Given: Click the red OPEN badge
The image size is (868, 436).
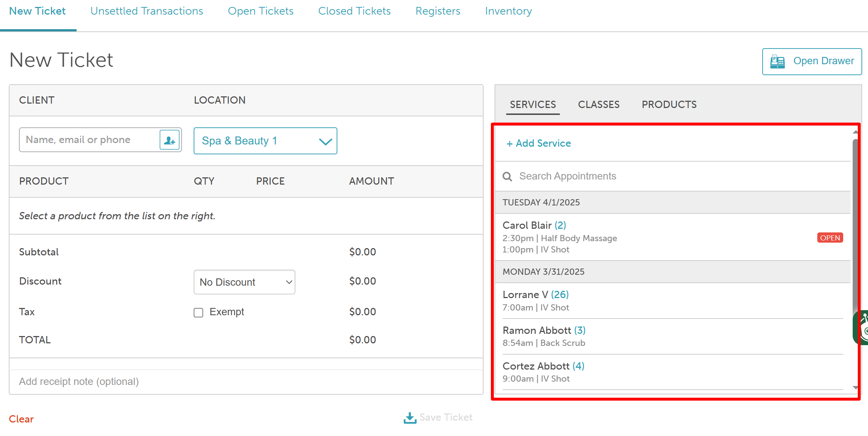Looking at the screenshot, I should tap(830, 238).
